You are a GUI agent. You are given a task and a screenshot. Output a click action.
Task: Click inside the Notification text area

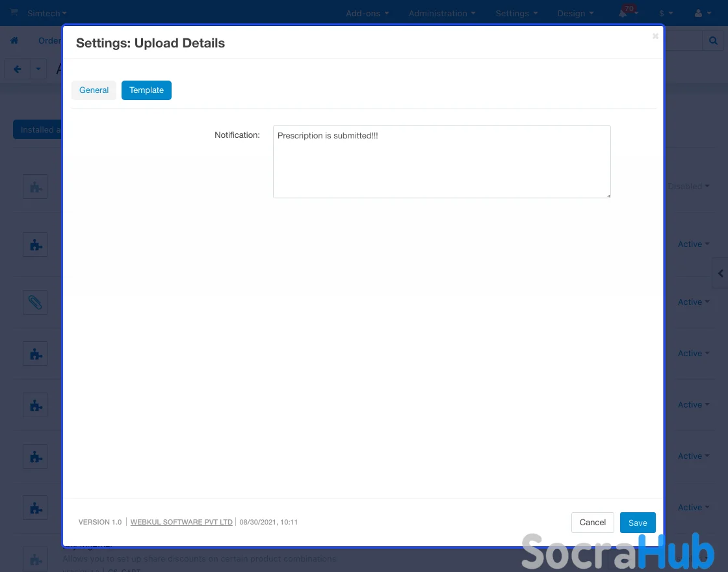point(441,162)
